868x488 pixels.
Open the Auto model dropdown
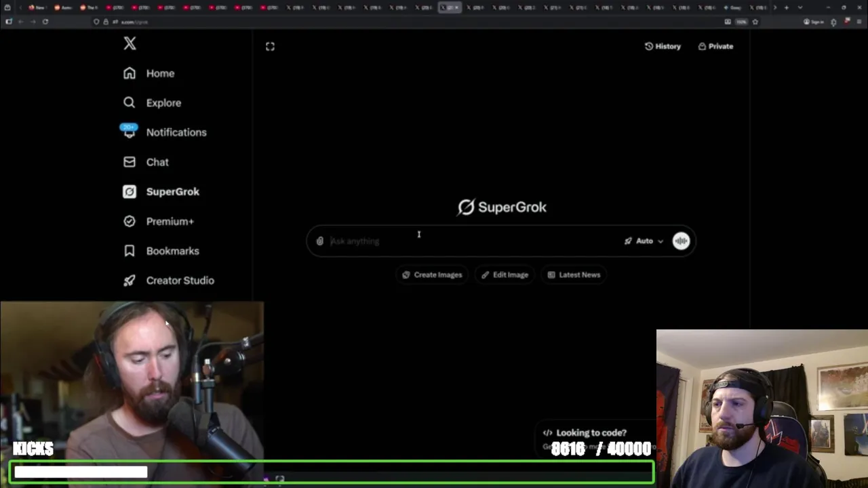(x=644, y=241)
